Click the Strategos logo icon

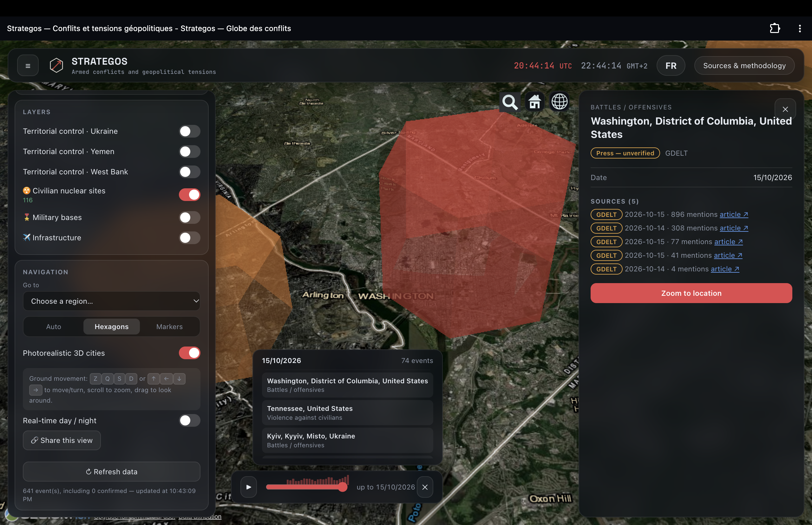56,65
